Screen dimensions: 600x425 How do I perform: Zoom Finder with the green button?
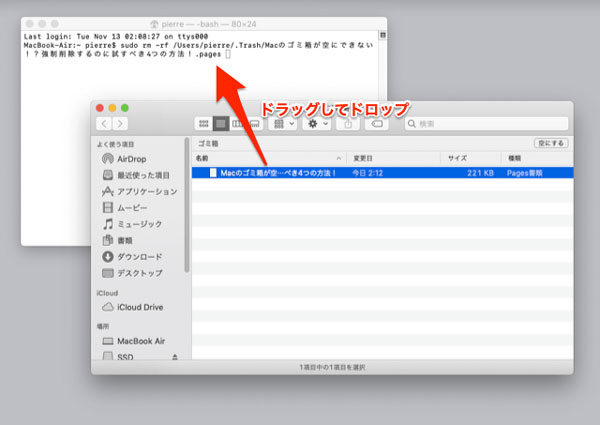pos(125,108)
